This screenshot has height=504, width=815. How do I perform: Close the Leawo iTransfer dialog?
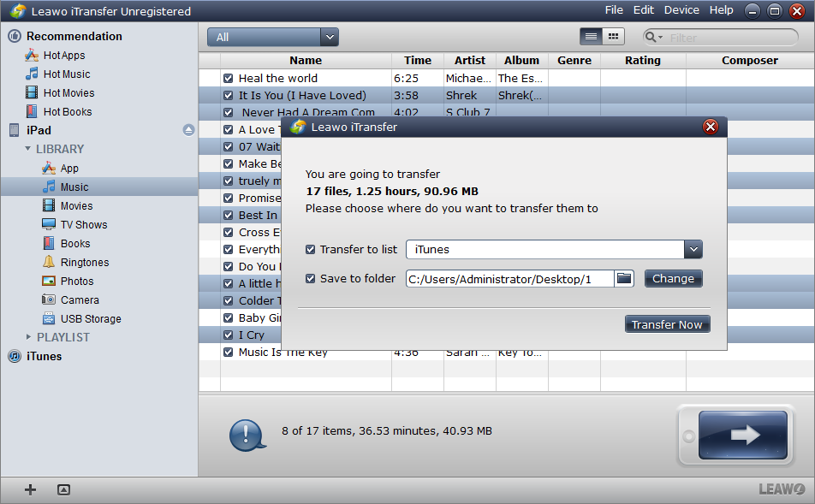click(x=711, y=127)
